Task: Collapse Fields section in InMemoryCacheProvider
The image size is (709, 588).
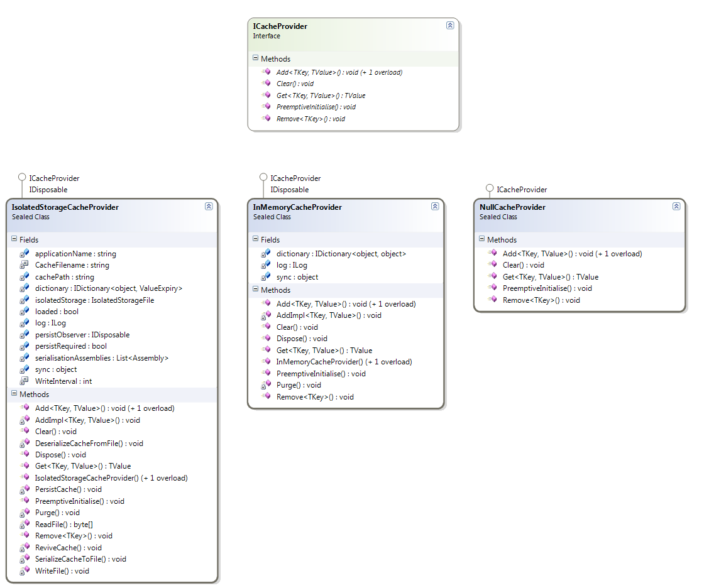Action: (255, 239)
